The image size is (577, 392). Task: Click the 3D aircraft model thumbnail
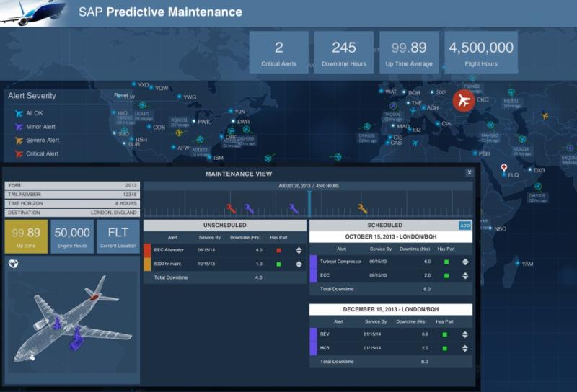coord(73,322)
